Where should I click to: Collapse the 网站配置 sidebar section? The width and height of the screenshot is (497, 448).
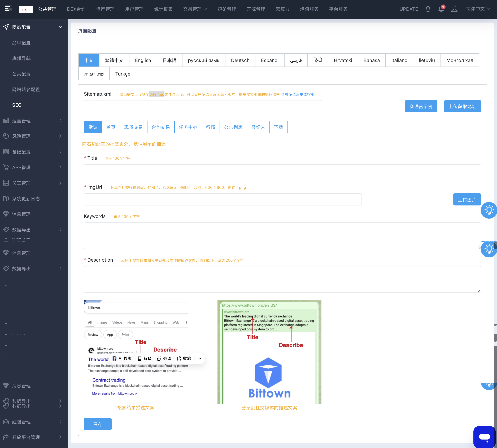click(x=60, y=27)
